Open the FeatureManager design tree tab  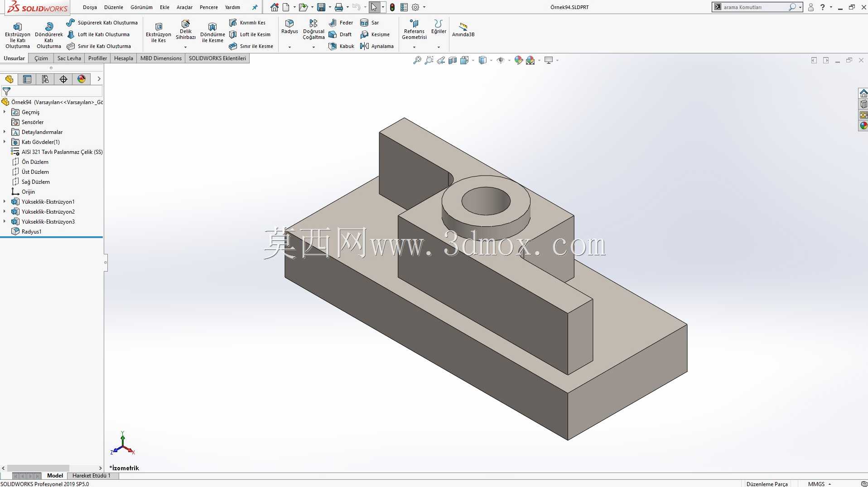coord(9,79)
